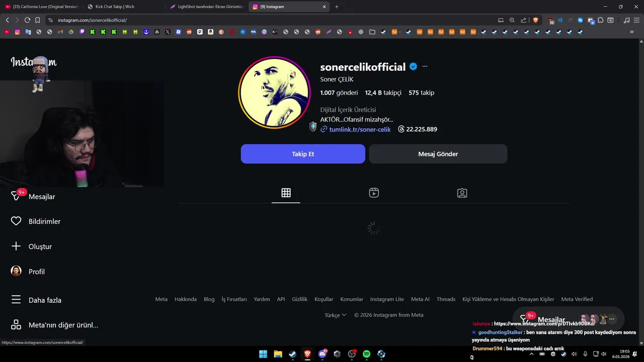644x362 pixels.
Task: Open the 575 takip following list
Action: 421,93
